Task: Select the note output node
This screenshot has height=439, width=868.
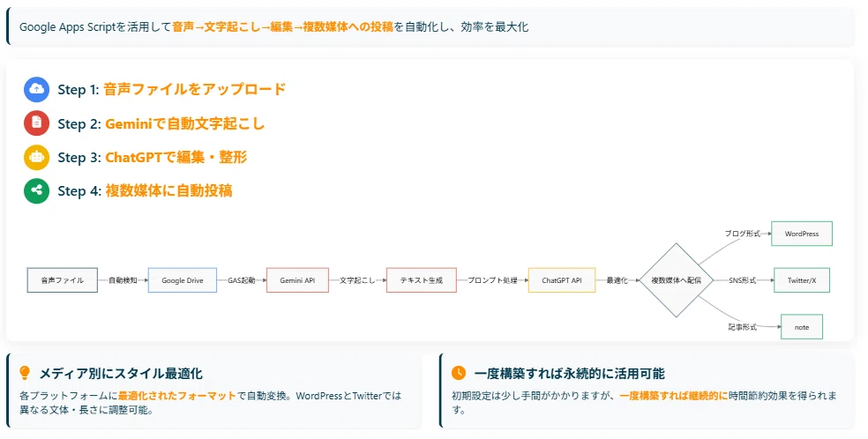Action: 802,327
